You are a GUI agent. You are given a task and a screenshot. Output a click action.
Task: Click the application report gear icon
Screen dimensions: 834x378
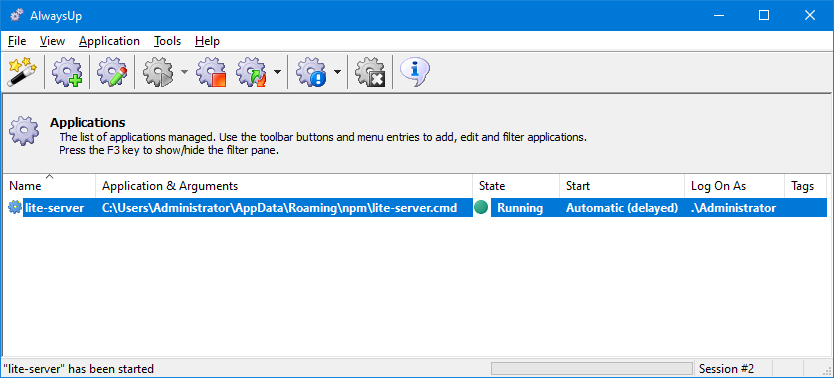pos(311,72)
